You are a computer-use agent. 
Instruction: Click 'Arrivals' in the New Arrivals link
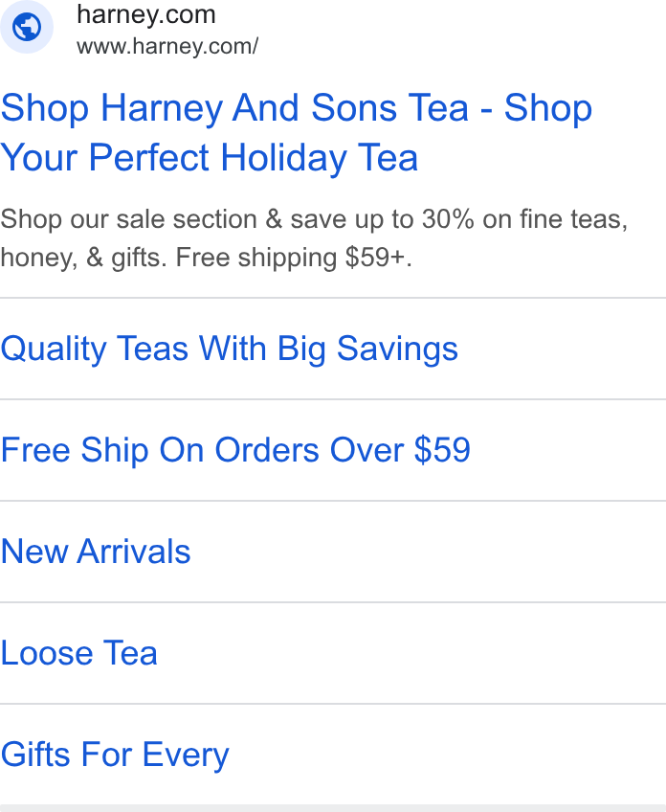(x=134, y=552)
